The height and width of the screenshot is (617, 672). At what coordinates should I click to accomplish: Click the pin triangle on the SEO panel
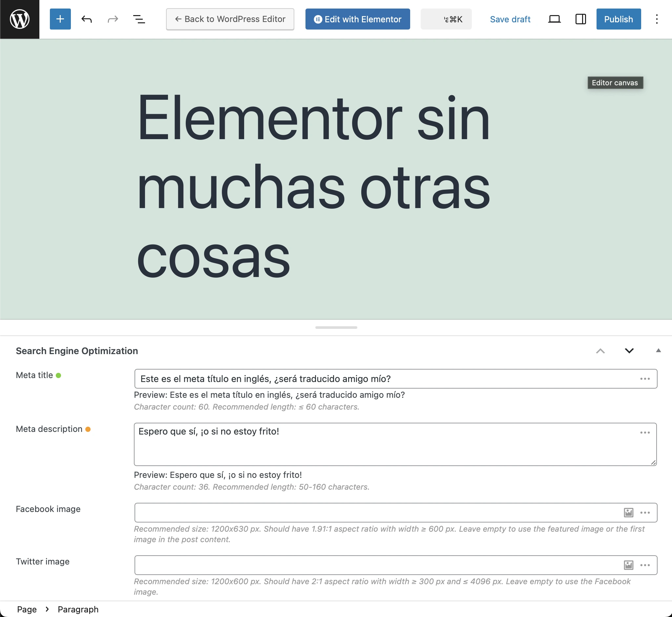pyautogui.click(x=658, y=351)
